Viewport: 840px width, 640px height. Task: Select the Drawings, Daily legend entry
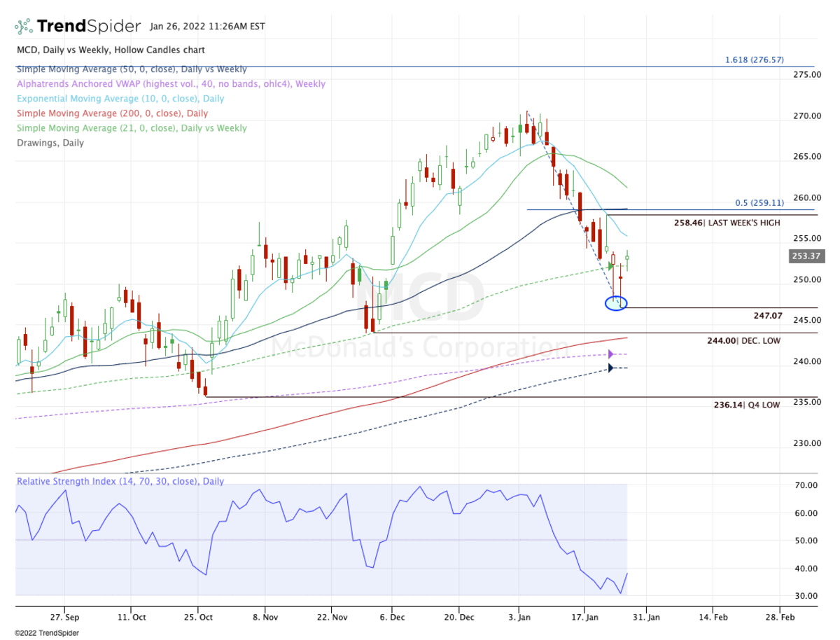click(50, 143)
